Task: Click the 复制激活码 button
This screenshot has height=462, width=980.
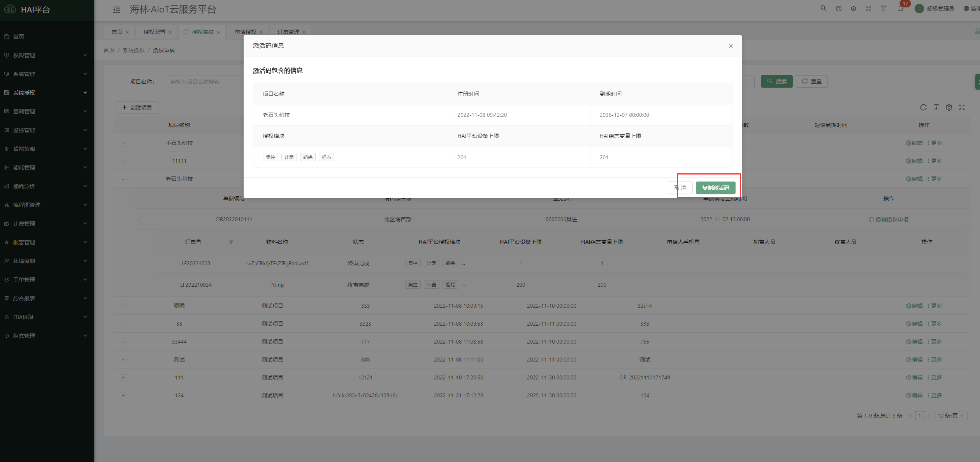Action: 715,188
